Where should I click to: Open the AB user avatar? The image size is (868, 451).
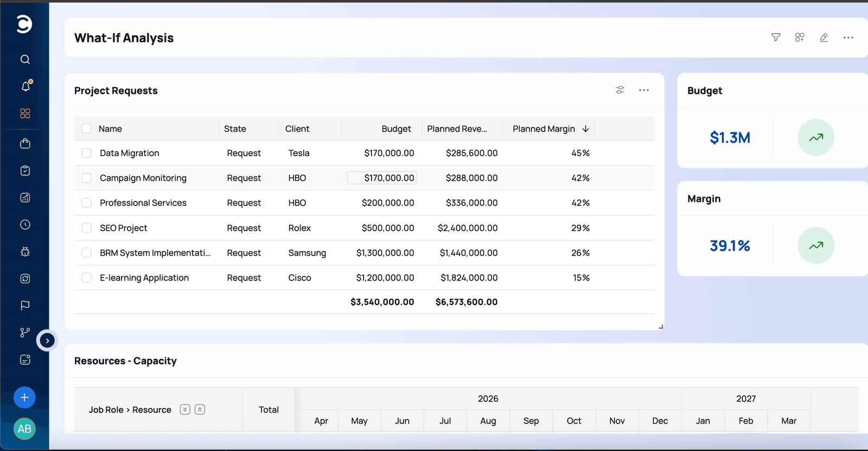(x=24, y=429)
